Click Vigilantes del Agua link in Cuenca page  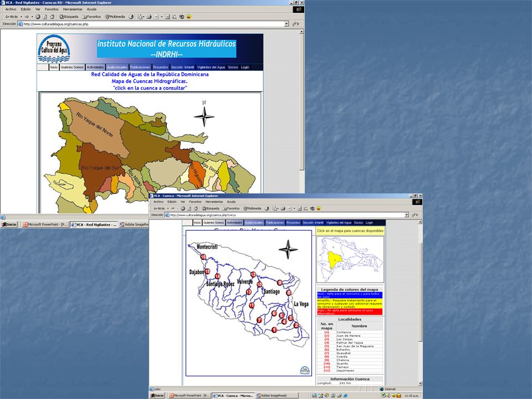pyautogui.click(x=339, y=223)
